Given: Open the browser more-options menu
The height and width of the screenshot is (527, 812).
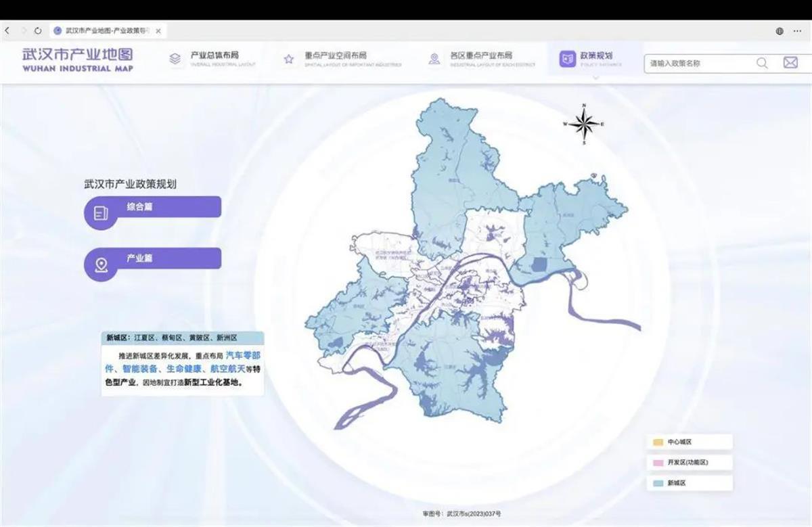Looking at the screenshot, I should 797,30.
